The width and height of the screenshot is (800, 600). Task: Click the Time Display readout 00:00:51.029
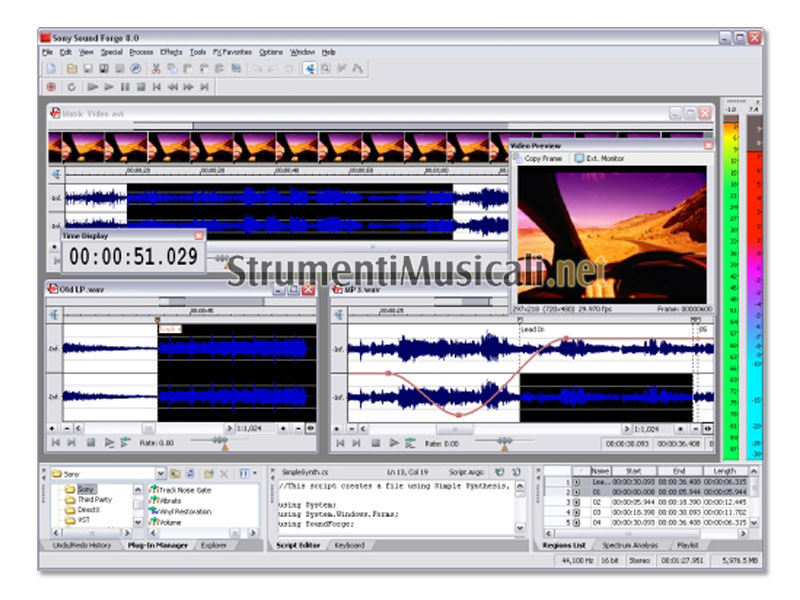[133, 257]
